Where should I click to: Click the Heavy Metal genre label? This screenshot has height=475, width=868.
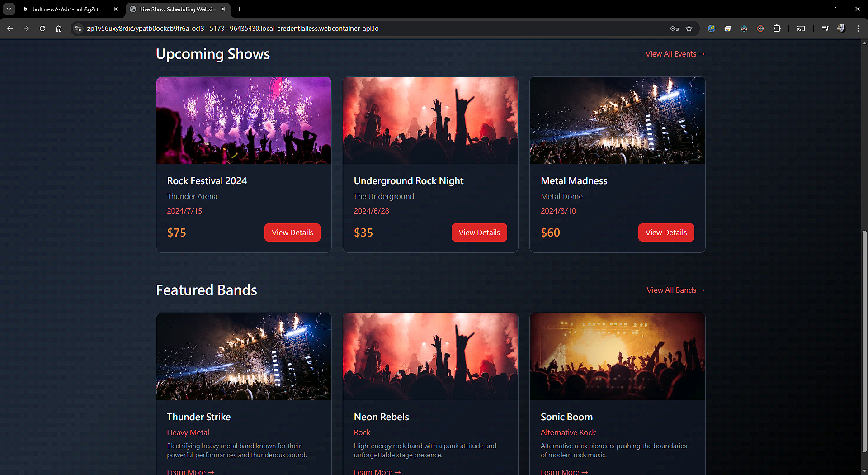point(188,432)
